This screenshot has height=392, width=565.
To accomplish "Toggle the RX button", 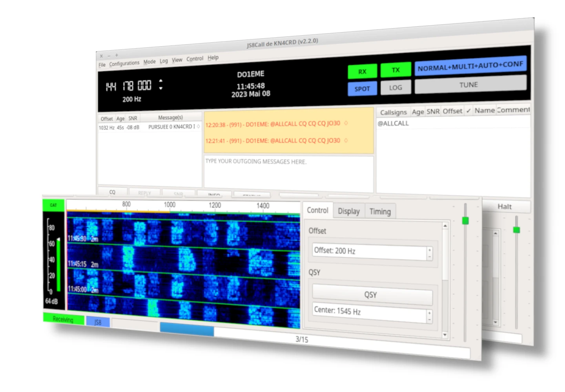I will [x=362, y=72].
